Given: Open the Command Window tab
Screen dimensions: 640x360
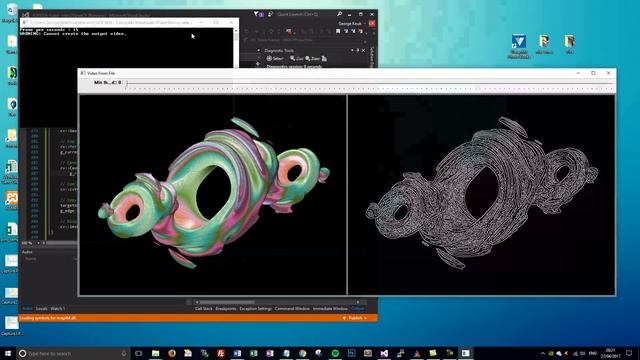Looking at the screenshot, I should 292,309.
